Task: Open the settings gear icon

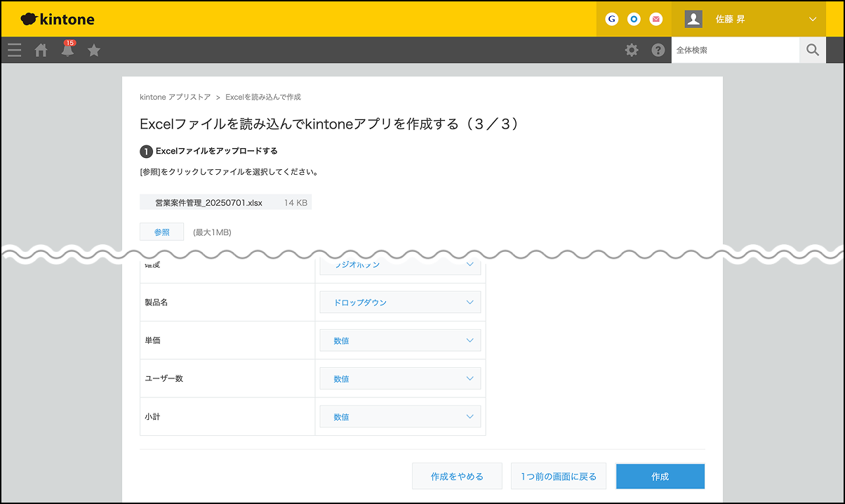Action: pyautogui.click(x=632, y=50)
